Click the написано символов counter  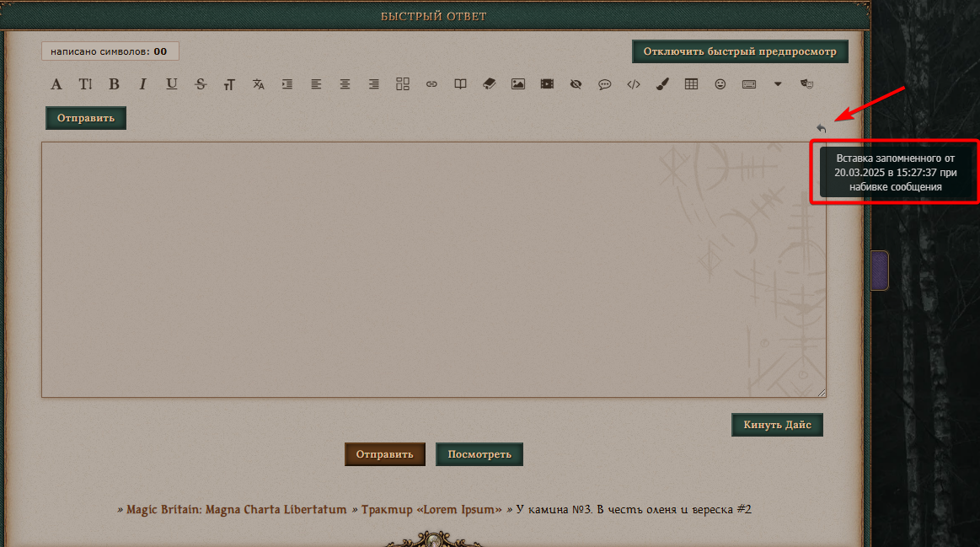click(110, 51)
